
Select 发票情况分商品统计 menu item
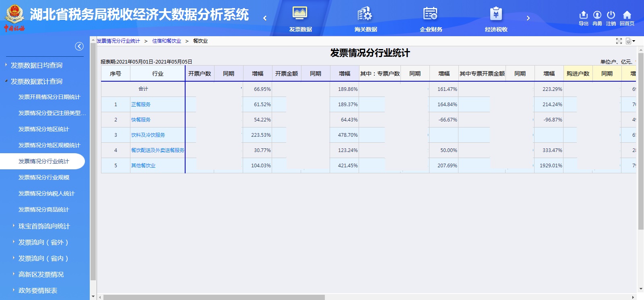(43, 210)
